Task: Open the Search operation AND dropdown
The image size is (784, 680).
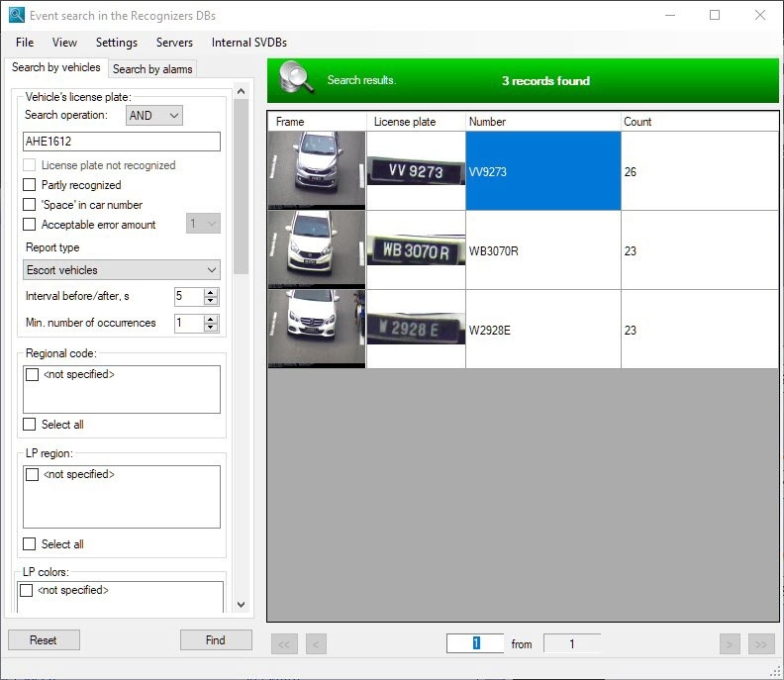Action: click(x=154, y=116)
